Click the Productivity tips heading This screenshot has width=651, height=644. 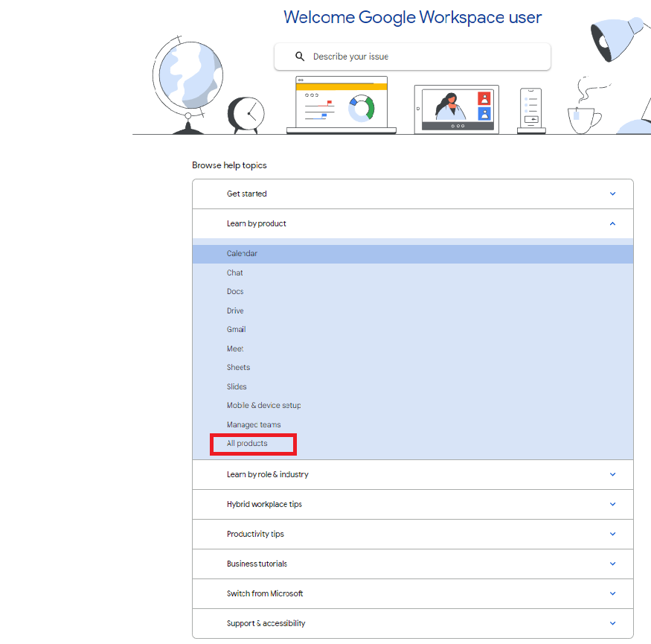[255, 534]
